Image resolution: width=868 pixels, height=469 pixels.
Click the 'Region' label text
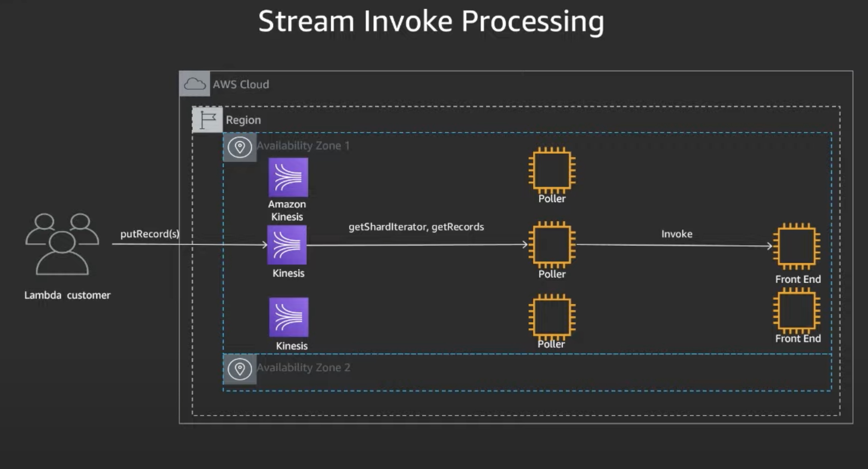243,120
